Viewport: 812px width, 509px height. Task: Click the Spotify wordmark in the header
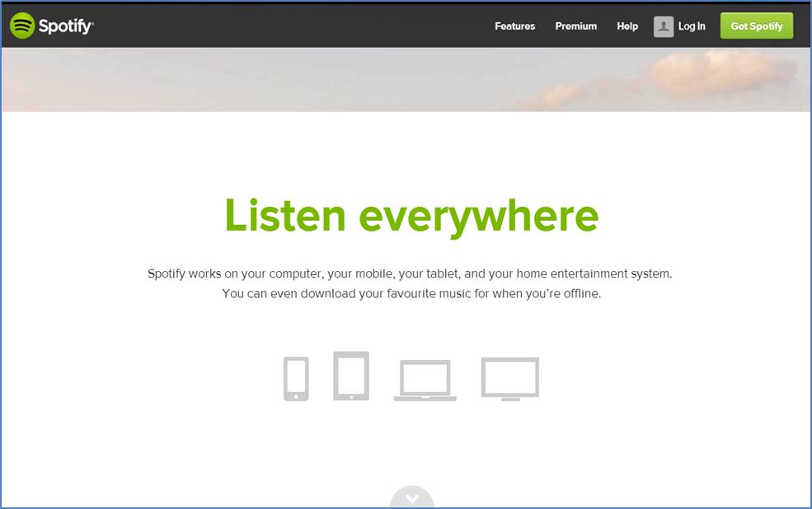coord(67,26)
